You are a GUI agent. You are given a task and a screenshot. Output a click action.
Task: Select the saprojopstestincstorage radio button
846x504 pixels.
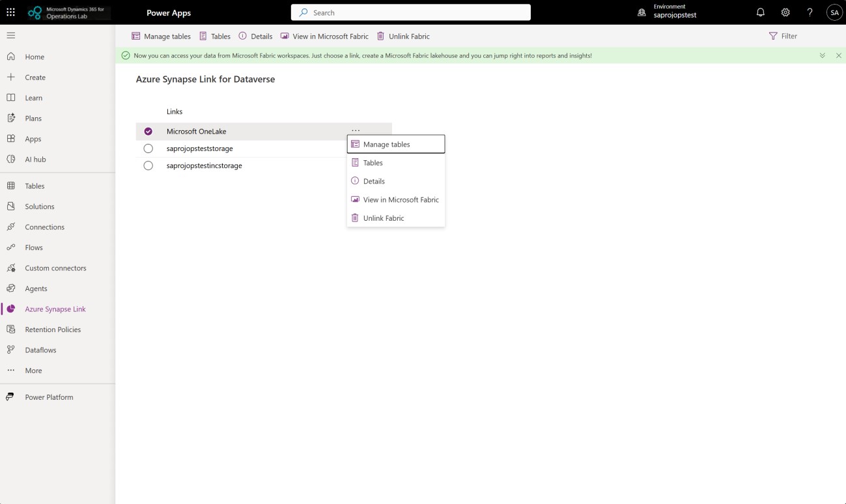[148, 166]
